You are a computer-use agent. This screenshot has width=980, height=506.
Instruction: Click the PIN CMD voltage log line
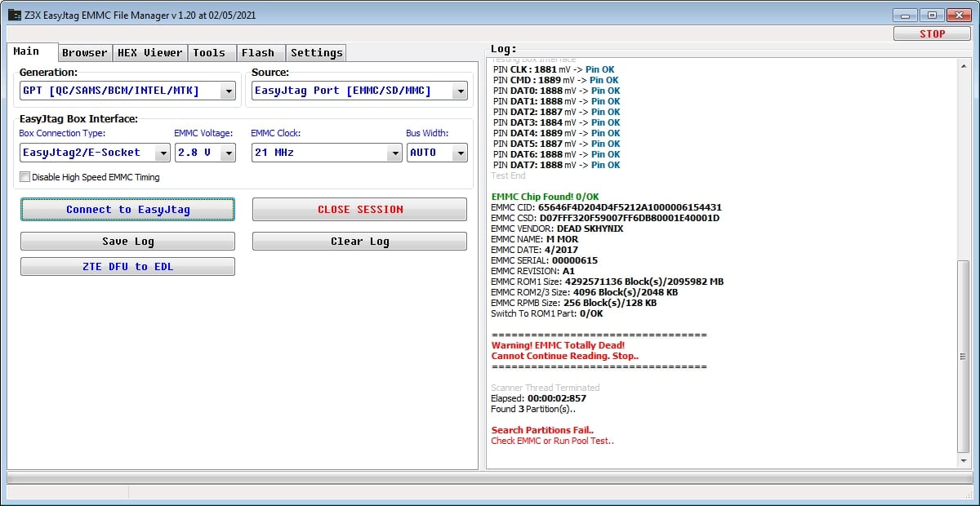point(556,80)
